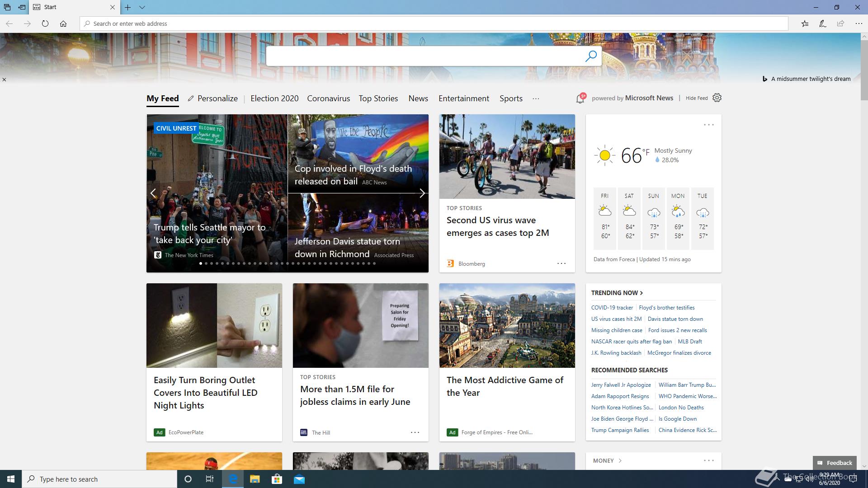Select the My Feed tab
The image size is (868, 488).
click(x=163, y=99)
